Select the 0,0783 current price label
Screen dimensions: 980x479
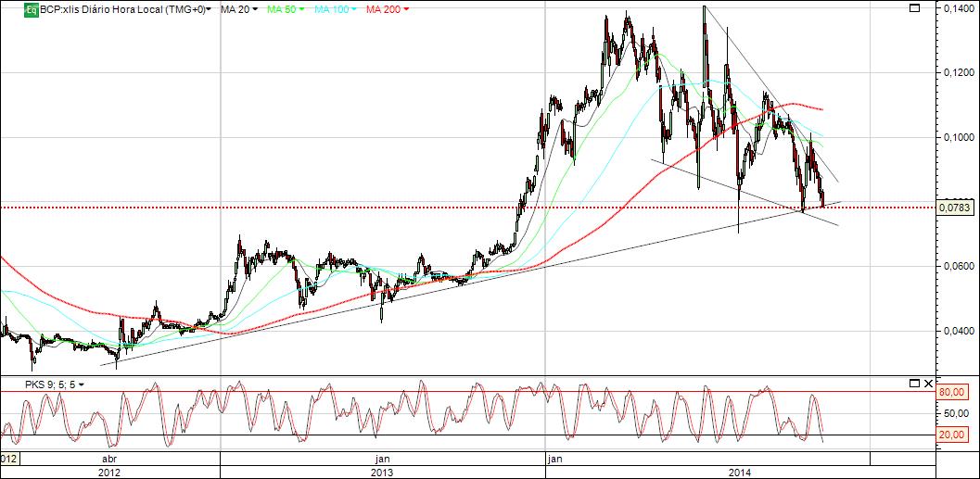point(956,208)
